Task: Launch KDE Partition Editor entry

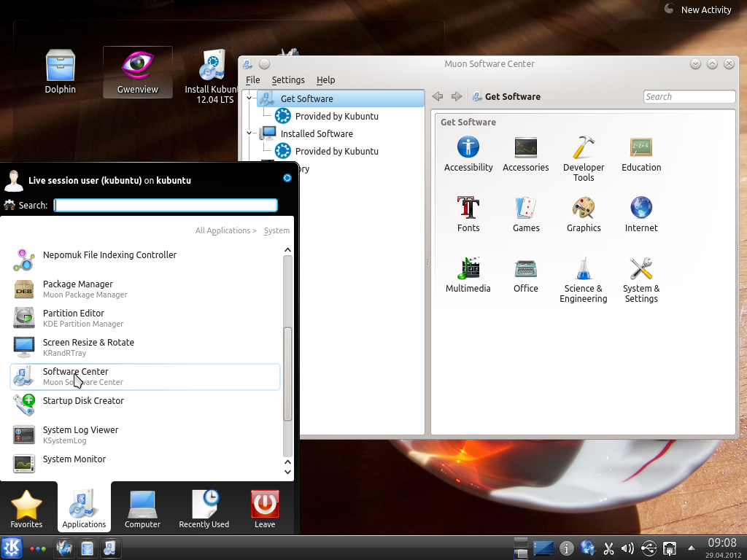Action: tap(145, 318)
